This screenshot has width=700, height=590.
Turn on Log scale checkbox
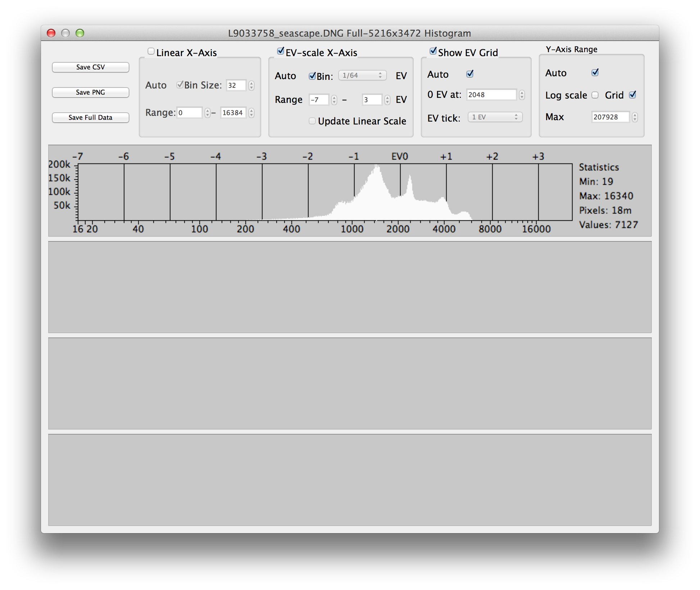click(x=595, y=95)
